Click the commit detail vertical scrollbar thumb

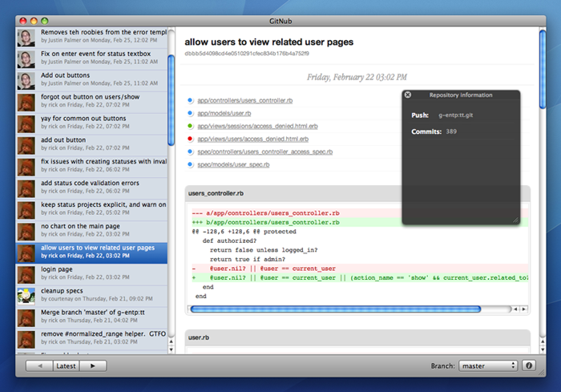543,69
